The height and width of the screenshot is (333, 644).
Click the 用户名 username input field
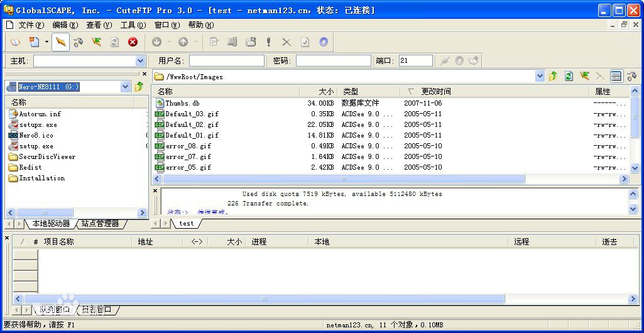tap(226, 61)
